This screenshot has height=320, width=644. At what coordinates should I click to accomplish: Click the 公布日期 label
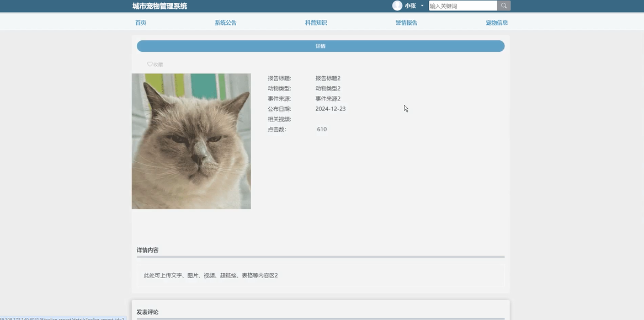(279, 109)
